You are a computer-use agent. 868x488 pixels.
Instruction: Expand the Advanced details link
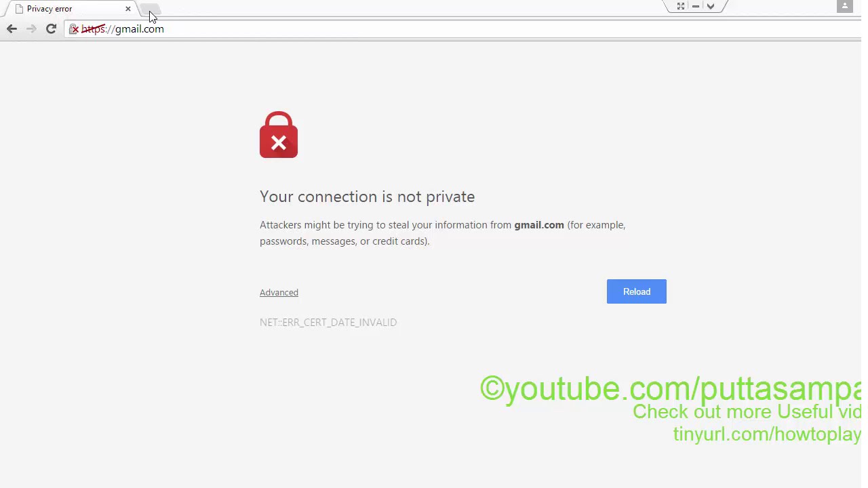point(279,292)
